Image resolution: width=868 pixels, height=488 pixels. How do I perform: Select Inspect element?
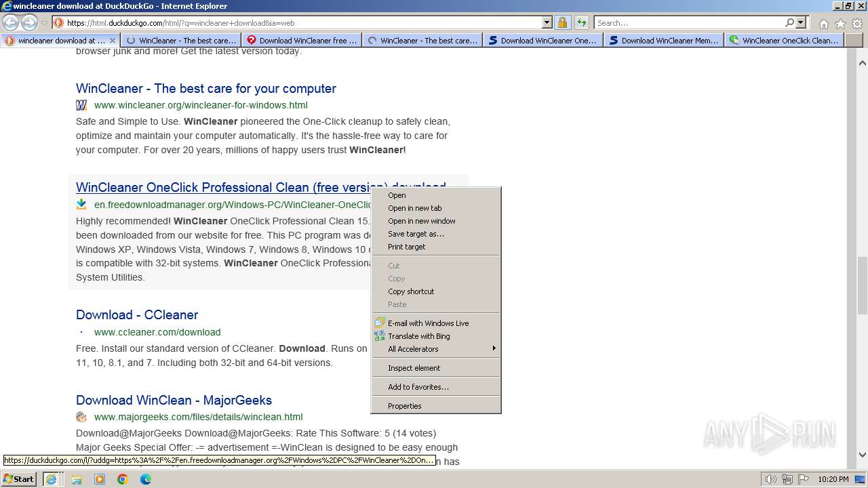coord(435,368)
